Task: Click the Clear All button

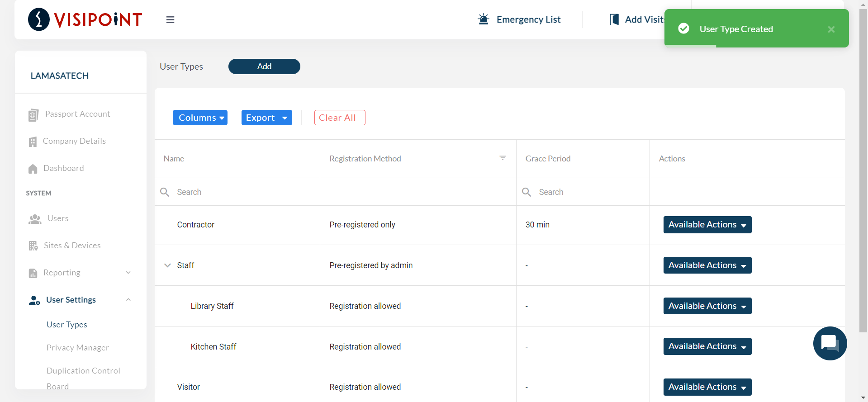Action: pos(339,118)
